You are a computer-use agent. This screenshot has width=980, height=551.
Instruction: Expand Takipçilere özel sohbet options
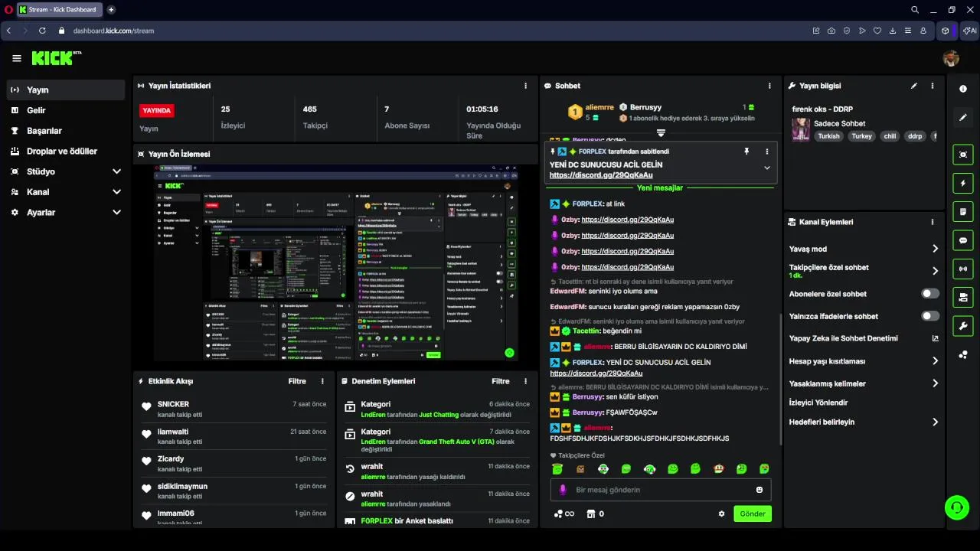(935, 271)
